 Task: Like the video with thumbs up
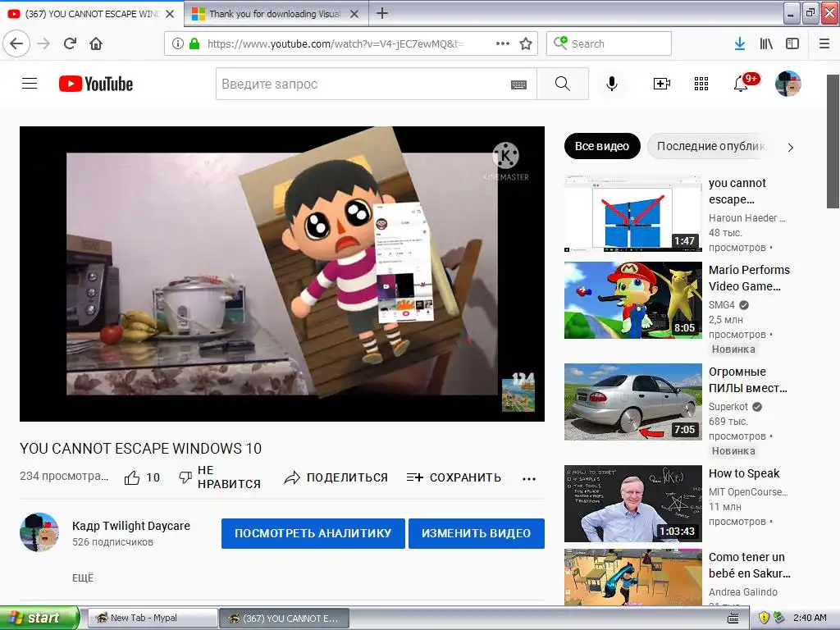(x=142, y=477)
